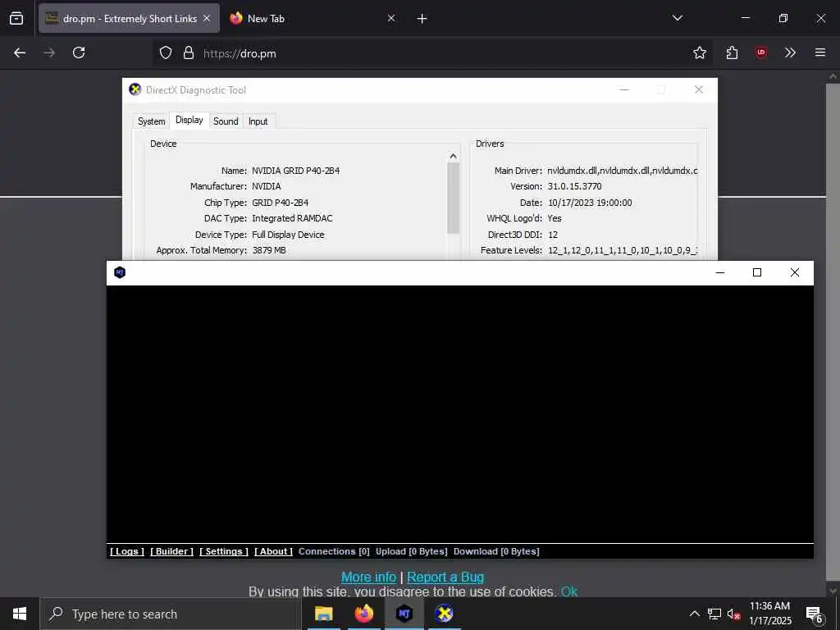The image size is (840, 630).
Task: Click Ok on the cookie notice
Action: 569,591
